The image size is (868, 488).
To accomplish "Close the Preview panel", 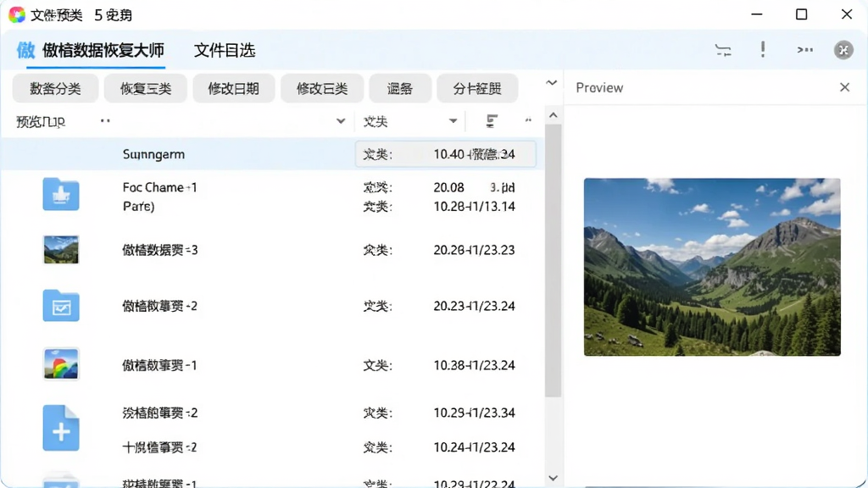I will click(x=844, y=87).
